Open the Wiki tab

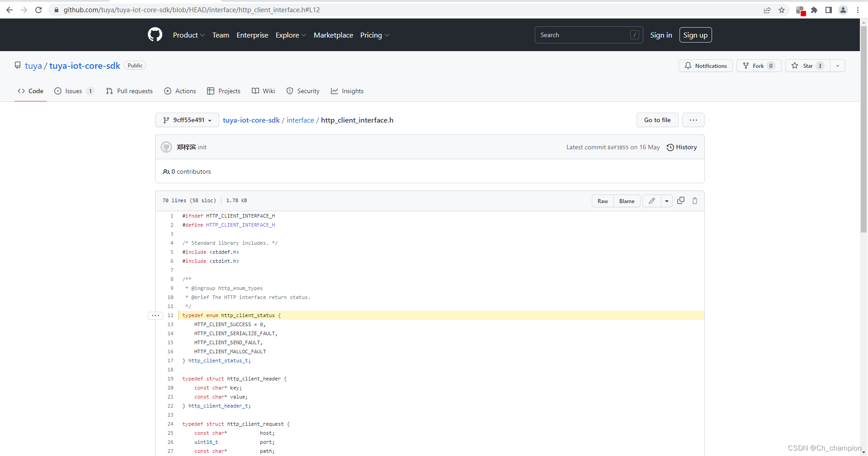tap(263, 91)
